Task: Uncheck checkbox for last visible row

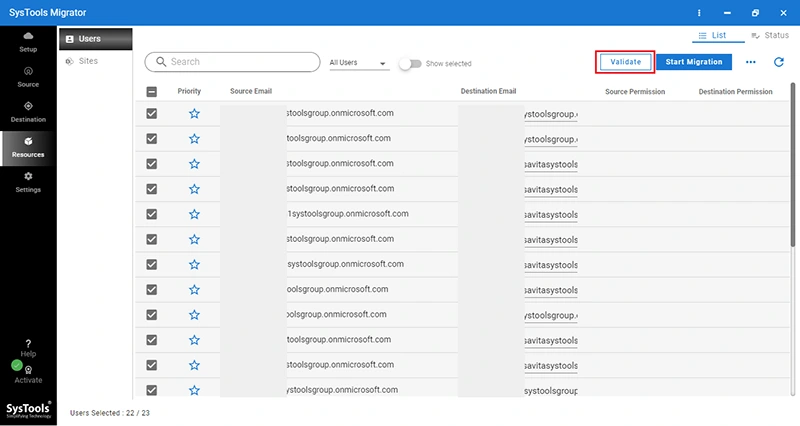Action: coord(152,390)
